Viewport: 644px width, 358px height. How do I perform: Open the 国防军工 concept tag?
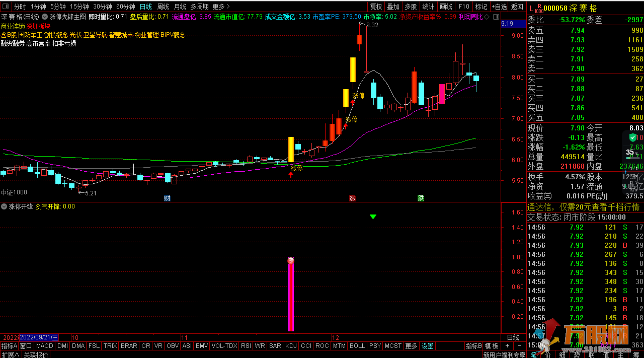(x=30, y=35)
